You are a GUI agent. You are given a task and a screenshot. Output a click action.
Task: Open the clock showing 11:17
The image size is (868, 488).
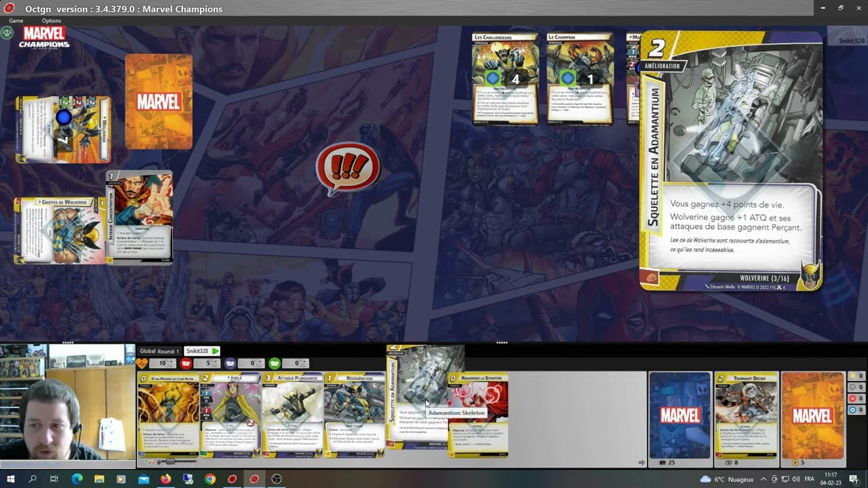[x=831, y=479]
